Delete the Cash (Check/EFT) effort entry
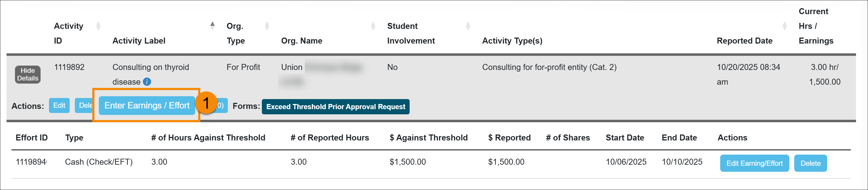 [x=810, y=163]
